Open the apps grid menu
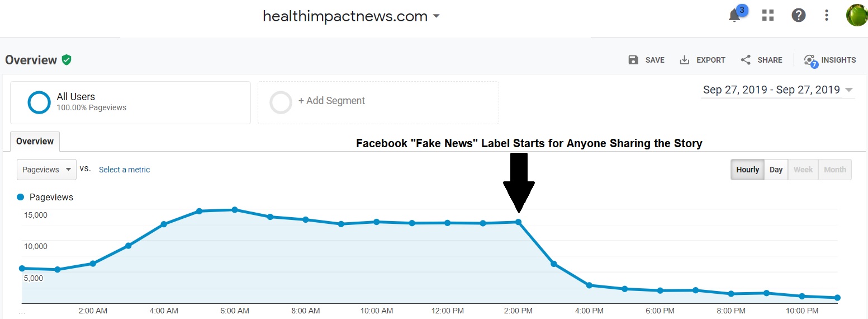The width and height of the screenshot is (868, 319). pos(768,16)
